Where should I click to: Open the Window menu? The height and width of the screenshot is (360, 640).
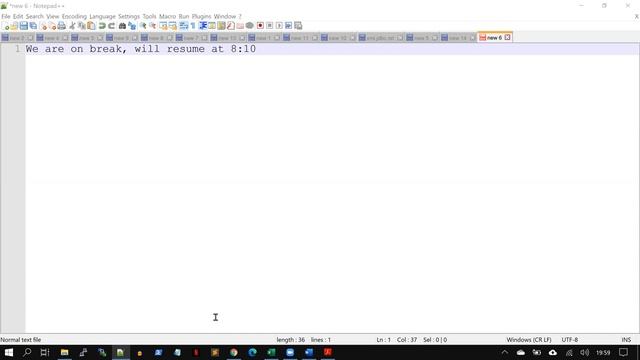coord(225,16)
